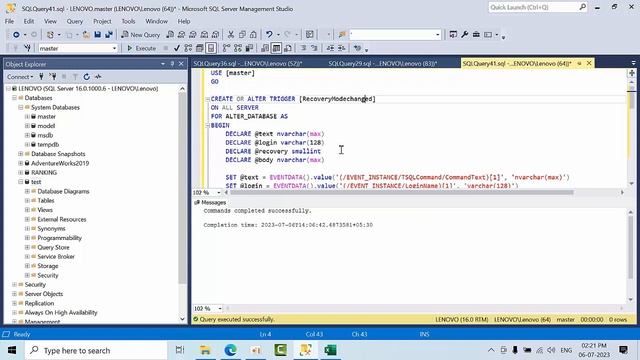The width and height of the screenshot is (640, 360).
Task: Click the Navigate Backward circle icon
Action: (x=16, y=35)
